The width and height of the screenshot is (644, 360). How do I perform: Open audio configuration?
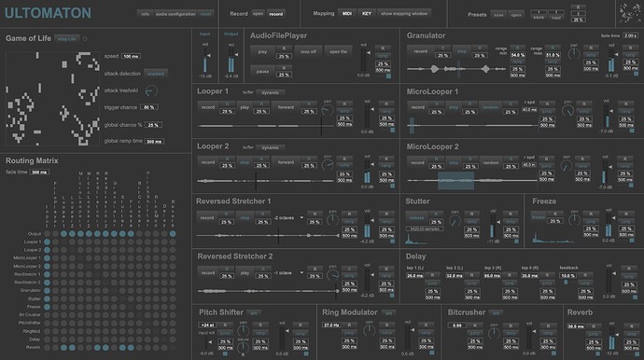point(175,14)
